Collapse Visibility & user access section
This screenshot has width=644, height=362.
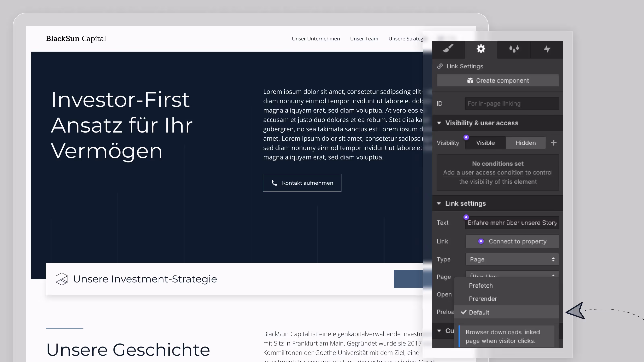[439, 123]
